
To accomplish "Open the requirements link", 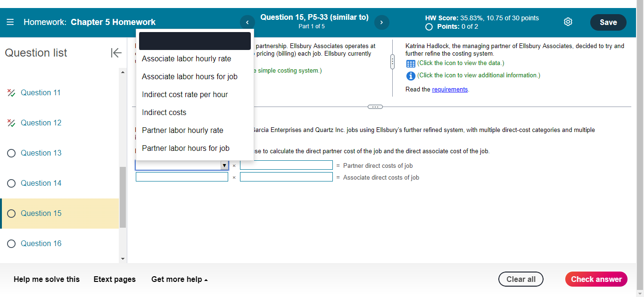I will pyautogui.click(x=450, y=89).
